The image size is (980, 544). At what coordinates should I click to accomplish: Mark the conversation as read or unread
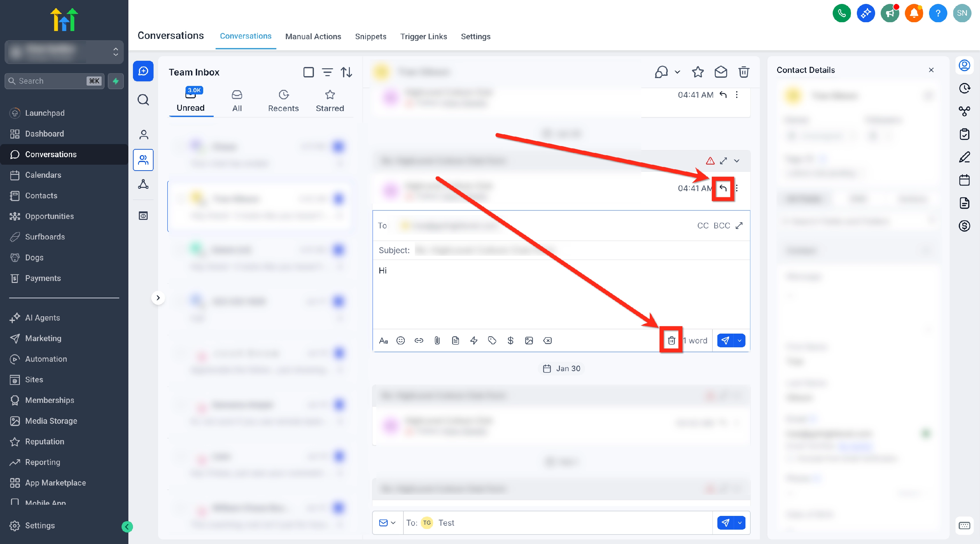[721, 72]
